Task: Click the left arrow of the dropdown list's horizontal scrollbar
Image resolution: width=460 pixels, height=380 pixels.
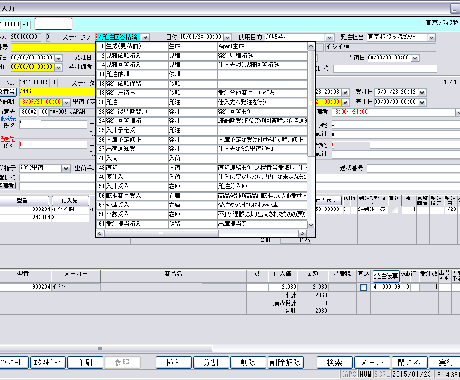Action: [x=100, y=233]
